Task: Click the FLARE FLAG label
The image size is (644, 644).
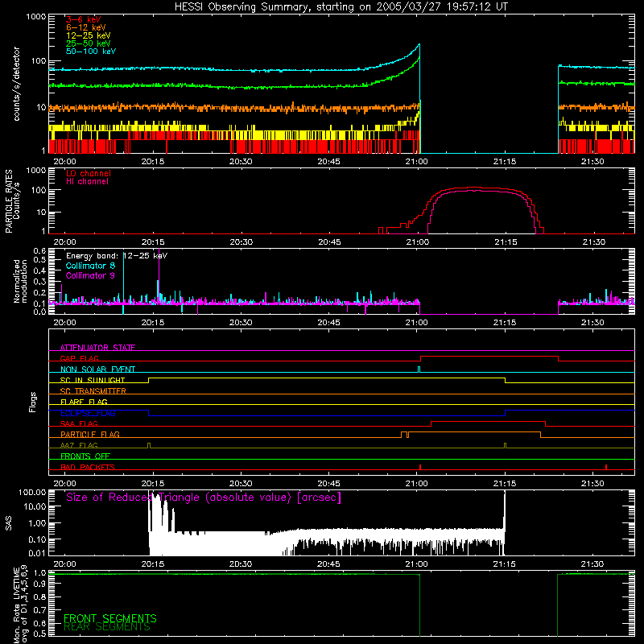Action: click(84, 402)
